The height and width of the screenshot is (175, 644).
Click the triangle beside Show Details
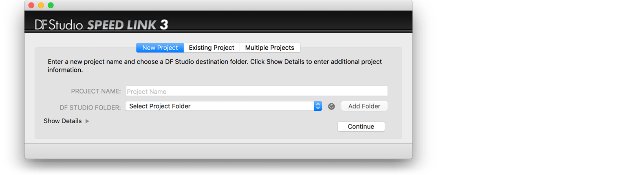(87, 121)
